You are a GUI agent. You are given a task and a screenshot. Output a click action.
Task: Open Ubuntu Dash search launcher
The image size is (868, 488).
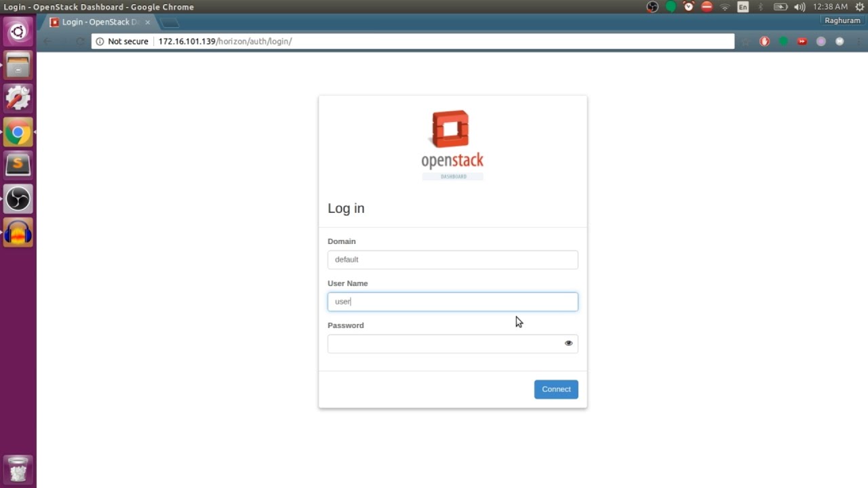click(18, 32)
